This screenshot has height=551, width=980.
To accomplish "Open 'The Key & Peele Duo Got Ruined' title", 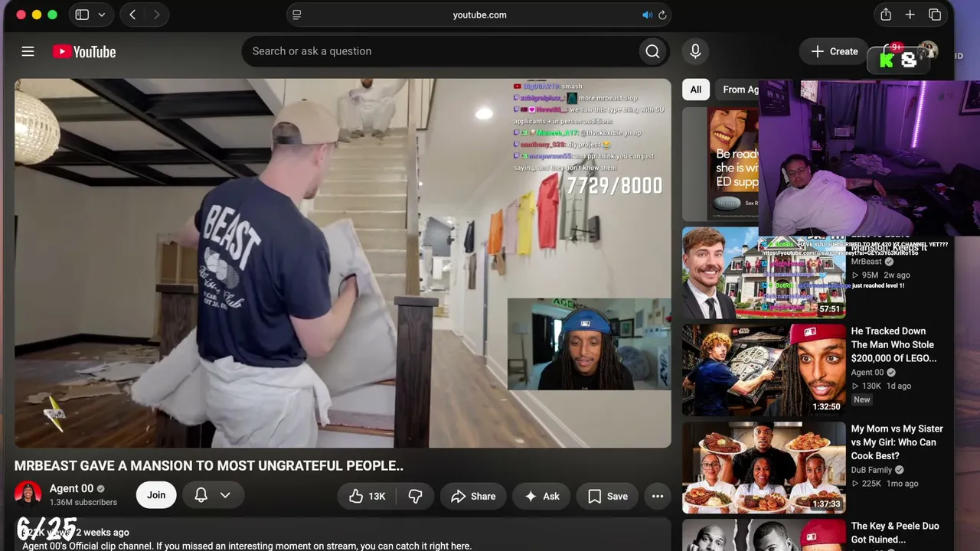I will 895,533.
